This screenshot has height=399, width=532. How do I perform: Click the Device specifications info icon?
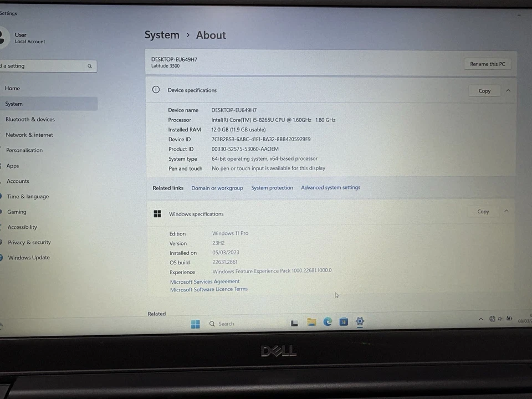click(156, 90)
